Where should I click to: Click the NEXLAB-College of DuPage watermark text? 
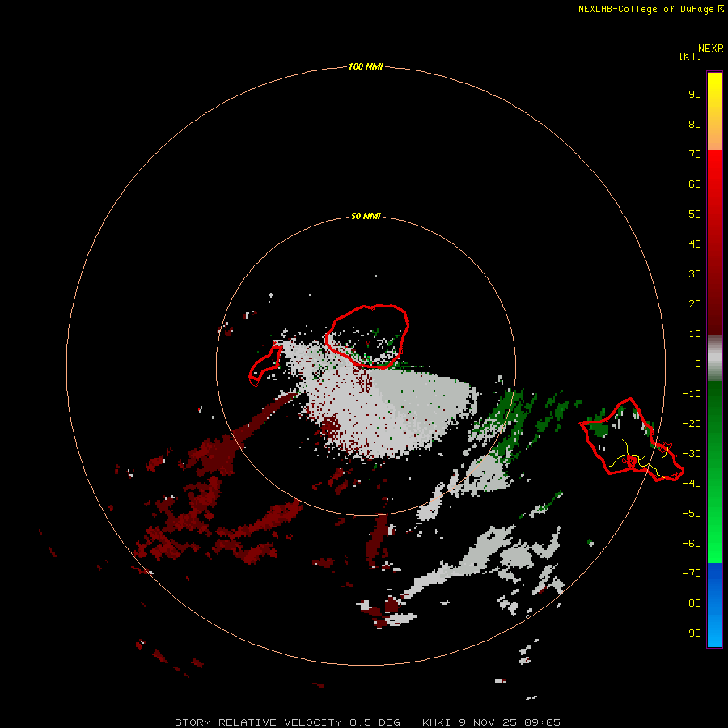click(x=650, y=9)
